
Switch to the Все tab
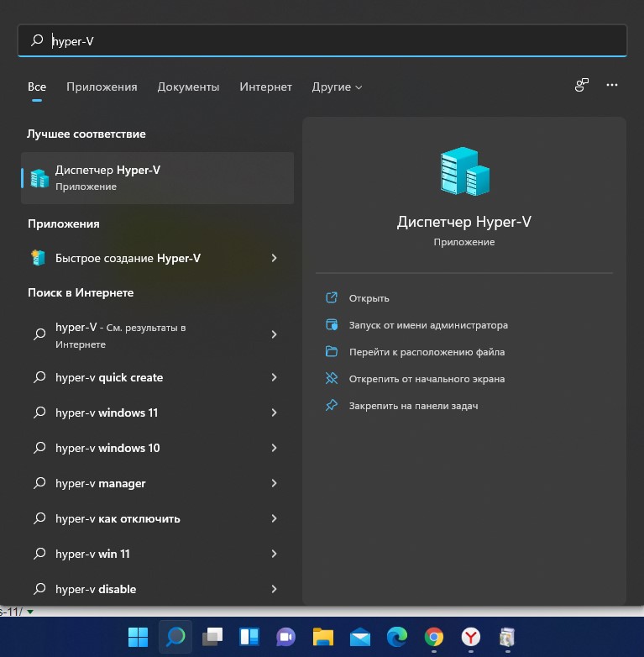point(37,87)
